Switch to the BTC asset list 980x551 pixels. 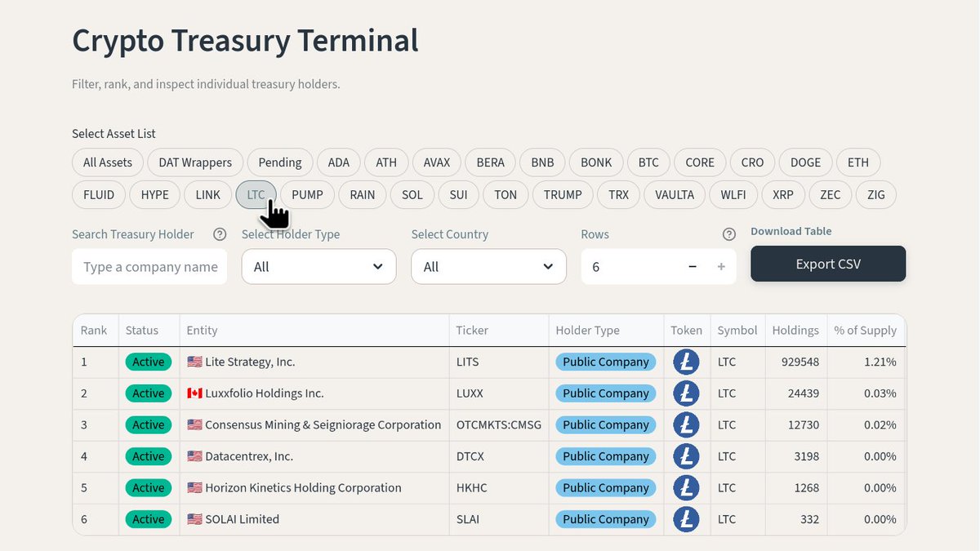tap(648, 162)
